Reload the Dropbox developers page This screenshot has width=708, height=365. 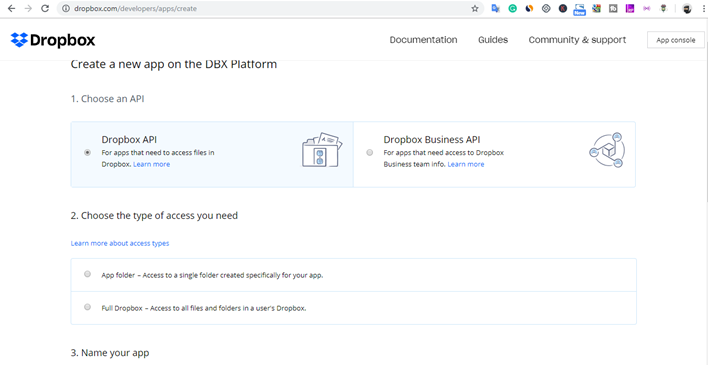coord(45,9)
